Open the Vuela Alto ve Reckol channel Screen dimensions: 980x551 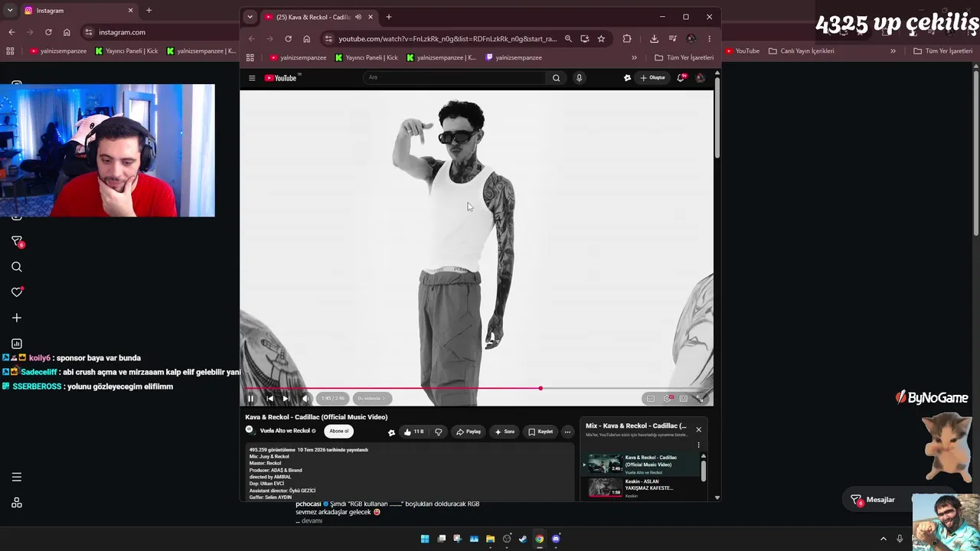pyautogui.click(x=285, y=431)
